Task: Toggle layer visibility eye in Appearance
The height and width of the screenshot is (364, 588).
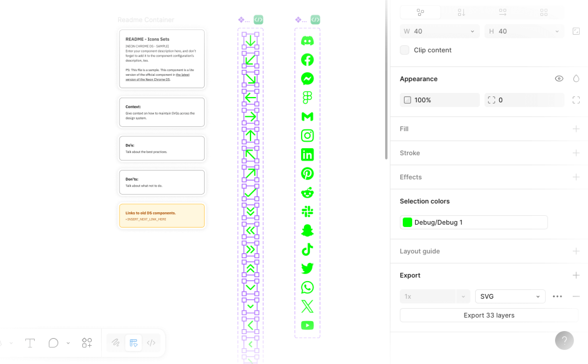Action: coord(559,79)
